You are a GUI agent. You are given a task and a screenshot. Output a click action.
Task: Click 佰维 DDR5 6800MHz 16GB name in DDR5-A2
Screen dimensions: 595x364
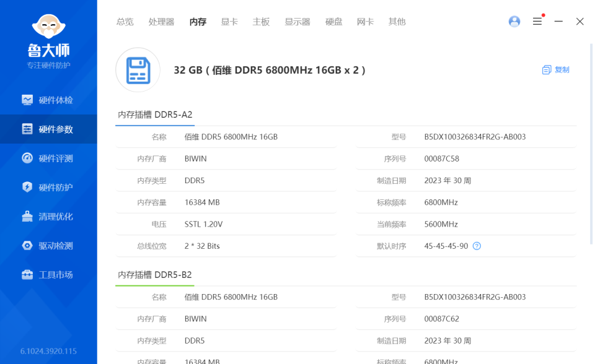click(231, 137)
